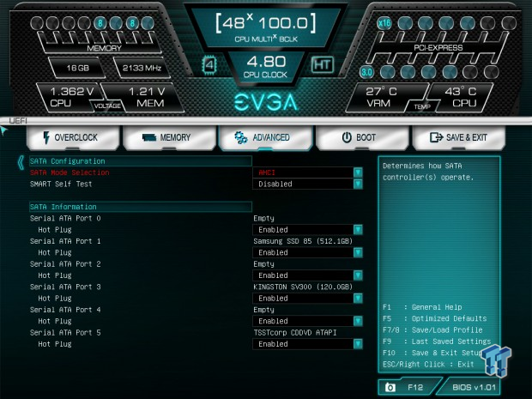Click the SATA Information header
This screenshot has width=532, height=399.
coord(141,207)
